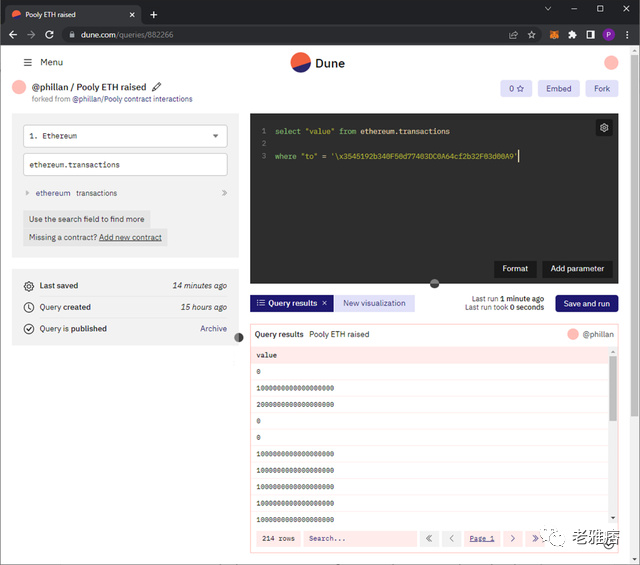Click the Format button
The image size is (640, 565).
pos(515,269)
